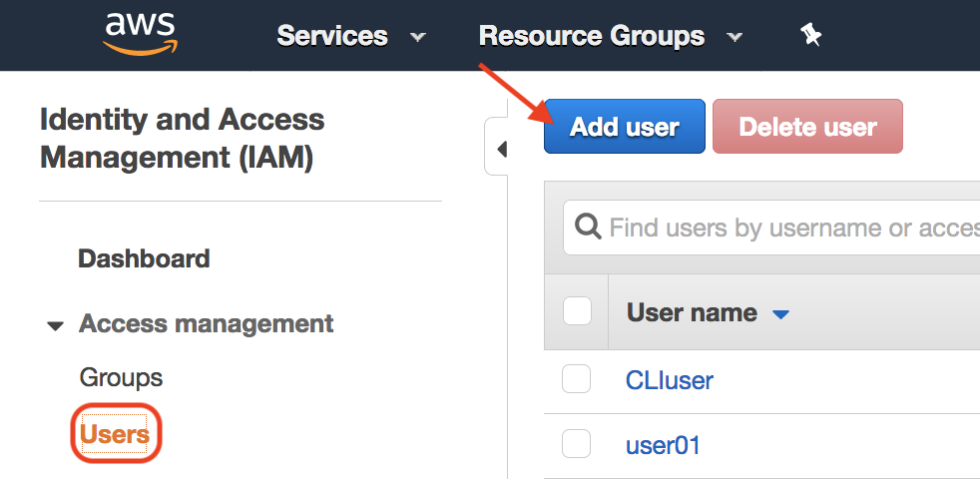Open Users in the sidebar

[116, 433]
